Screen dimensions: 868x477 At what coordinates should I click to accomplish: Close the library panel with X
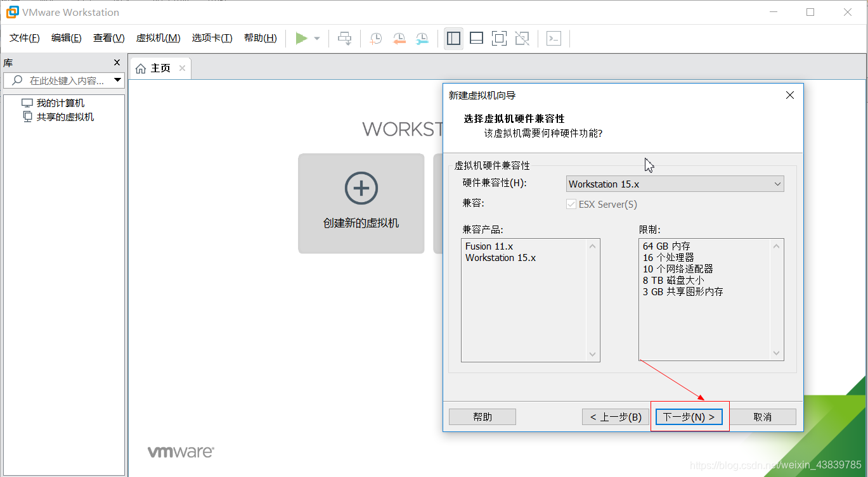click(x=117, y=63)
